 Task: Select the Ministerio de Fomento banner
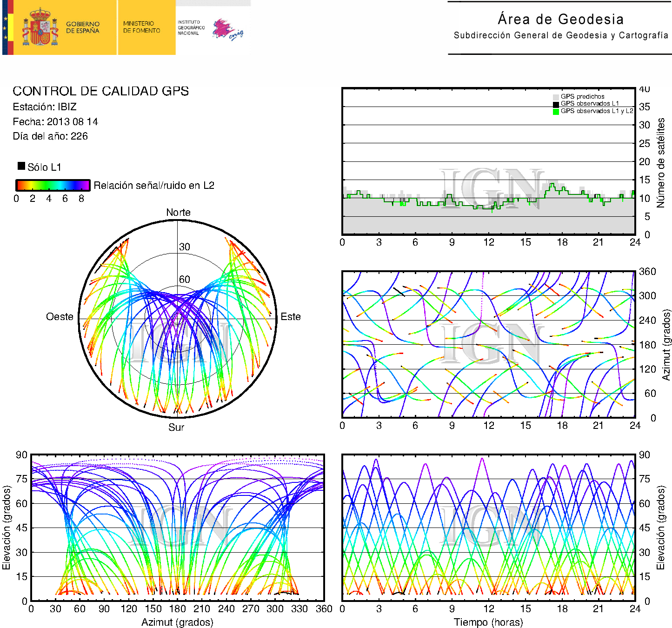tap(141, 27)
